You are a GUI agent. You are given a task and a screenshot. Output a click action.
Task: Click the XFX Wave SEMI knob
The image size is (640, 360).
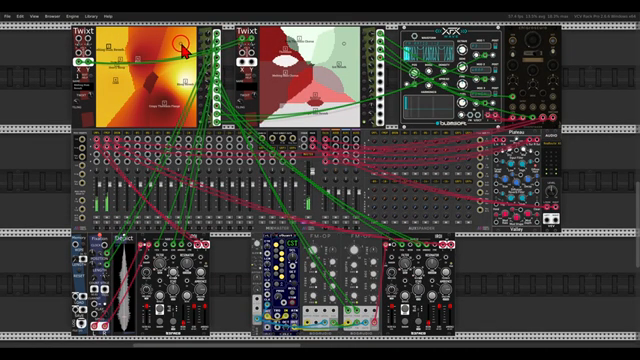point(462,67)
